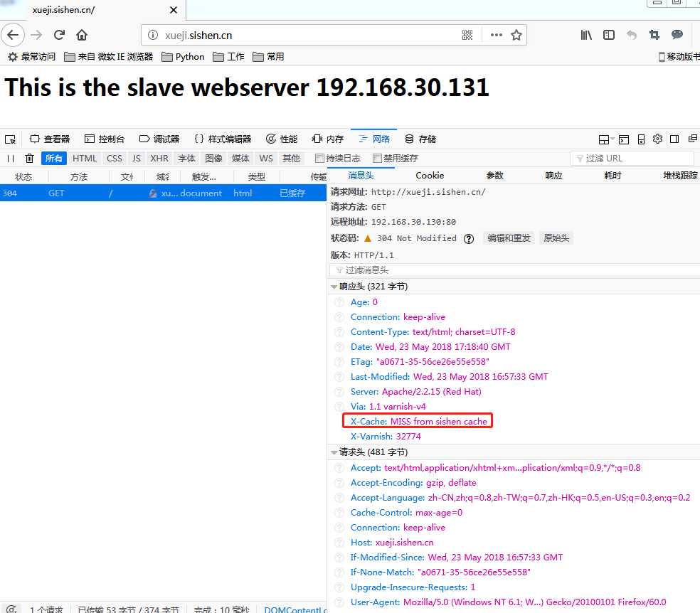Filter requests by JS
Screen dimensions: 700x613
tap(136, 159)
